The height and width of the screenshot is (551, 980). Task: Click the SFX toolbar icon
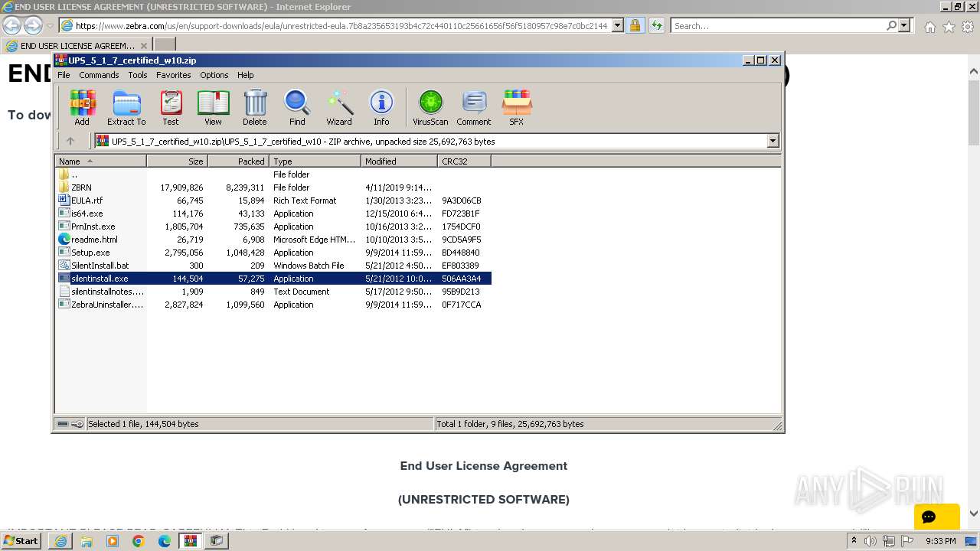[517, 107]
